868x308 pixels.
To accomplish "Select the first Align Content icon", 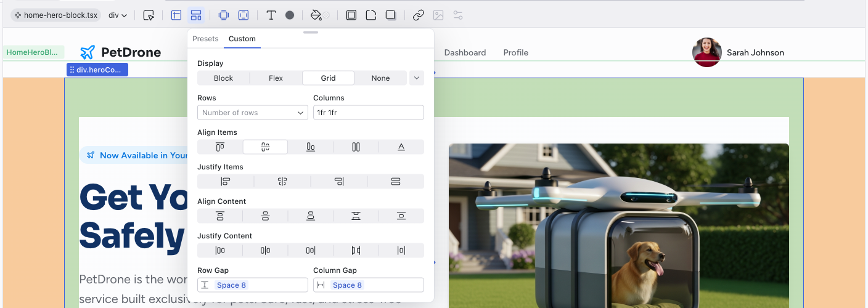I will pos(220,216).
